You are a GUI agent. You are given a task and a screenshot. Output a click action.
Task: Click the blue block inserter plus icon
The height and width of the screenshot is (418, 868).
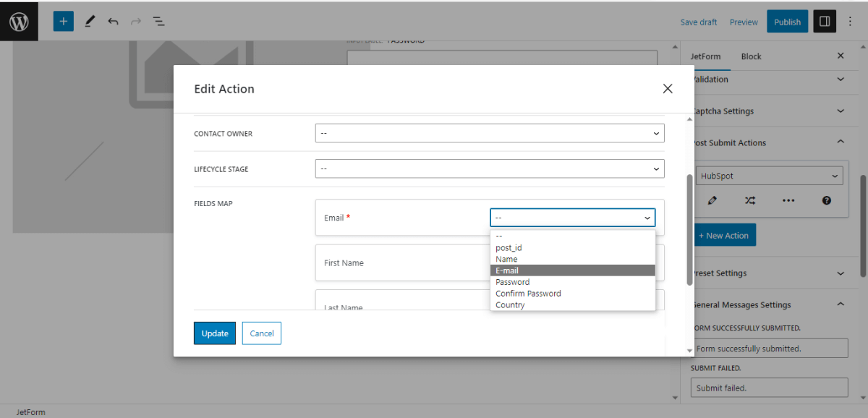[64, 22]
